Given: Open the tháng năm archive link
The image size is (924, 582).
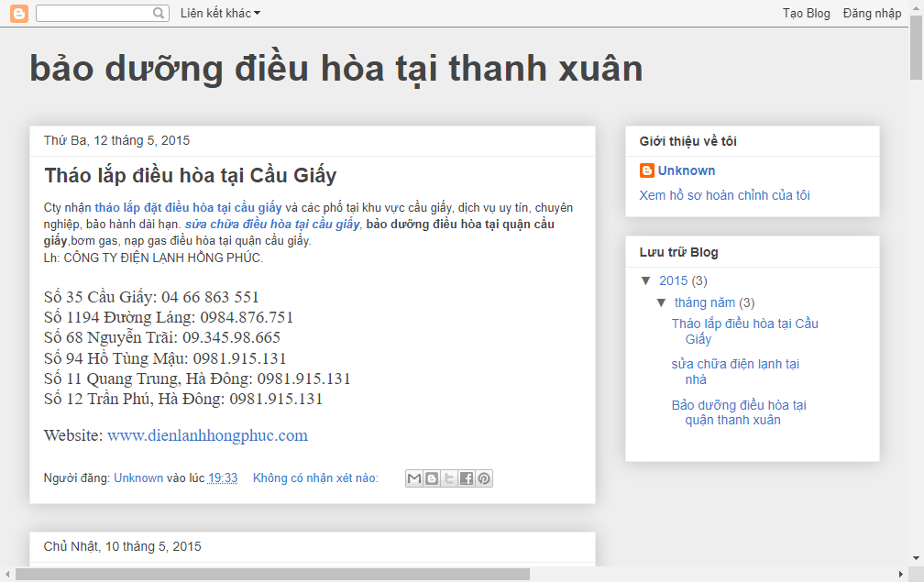Looking at the screenshot, I should [x=705, y=302].
